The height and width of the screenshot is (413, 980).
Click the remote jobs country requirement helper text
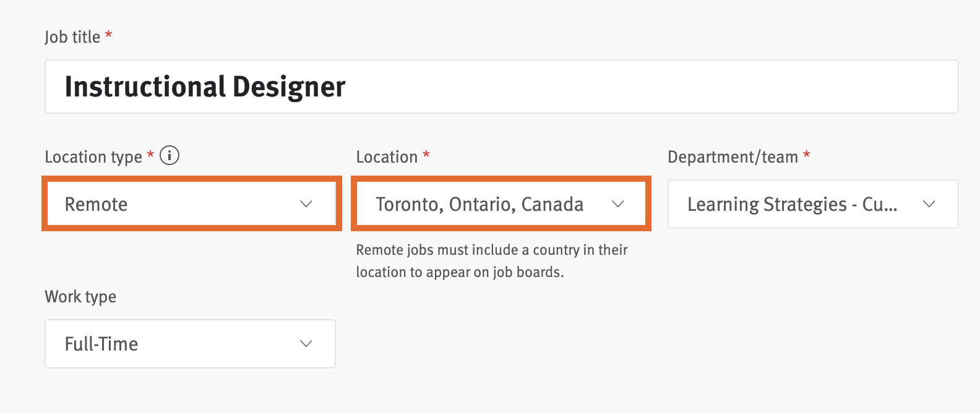click(x=491, y=260)
